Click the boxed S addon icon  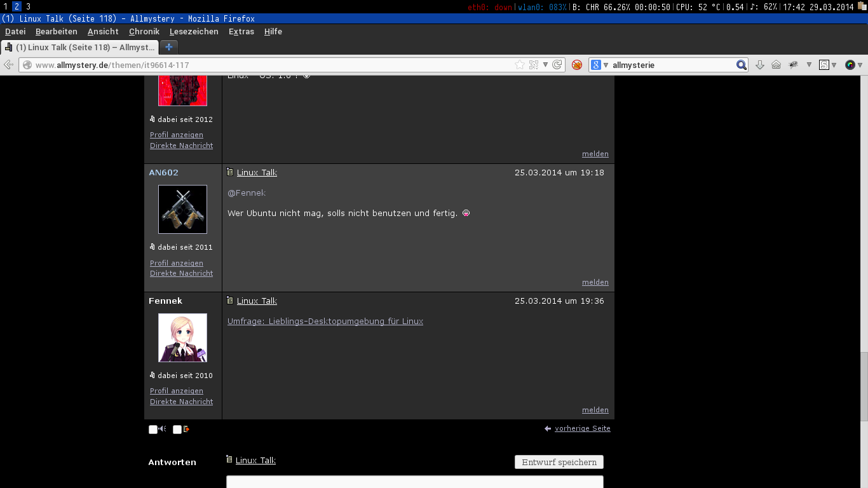[x=824, y=65]
